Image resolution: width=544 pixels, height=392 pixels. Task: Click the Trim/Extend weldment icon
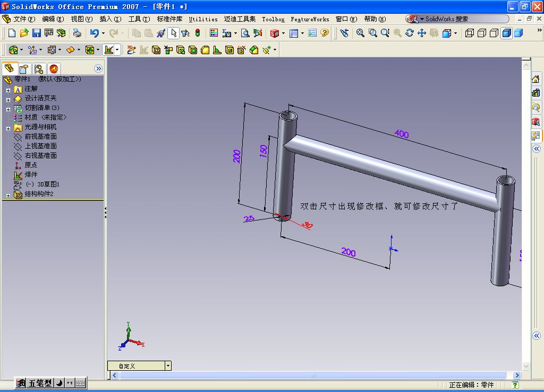pyautogui.click(x=168, y=50)
